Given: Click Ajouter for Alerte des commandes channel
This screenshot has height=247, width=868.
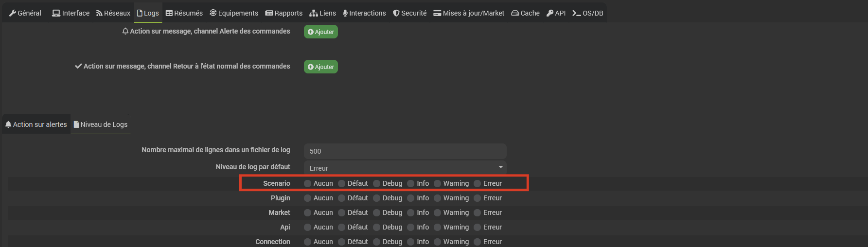Looking at the screenshot, I should point(321,32).
